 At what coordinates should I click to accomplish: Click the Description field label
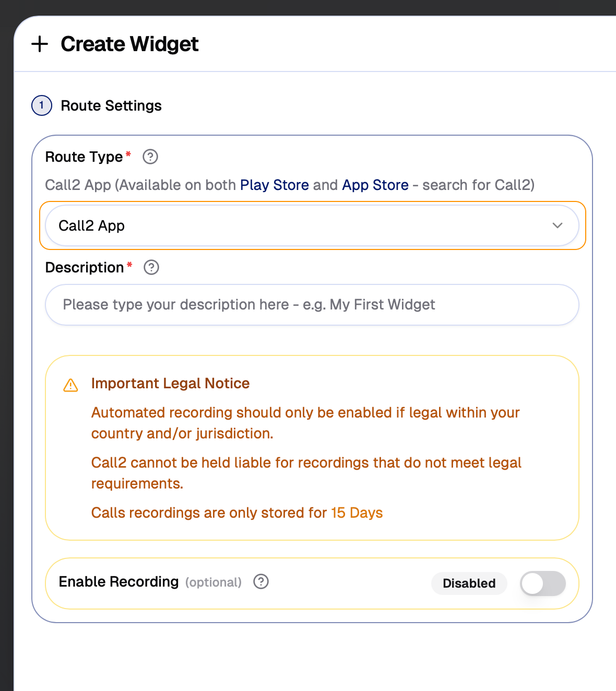tap(85, 267)
